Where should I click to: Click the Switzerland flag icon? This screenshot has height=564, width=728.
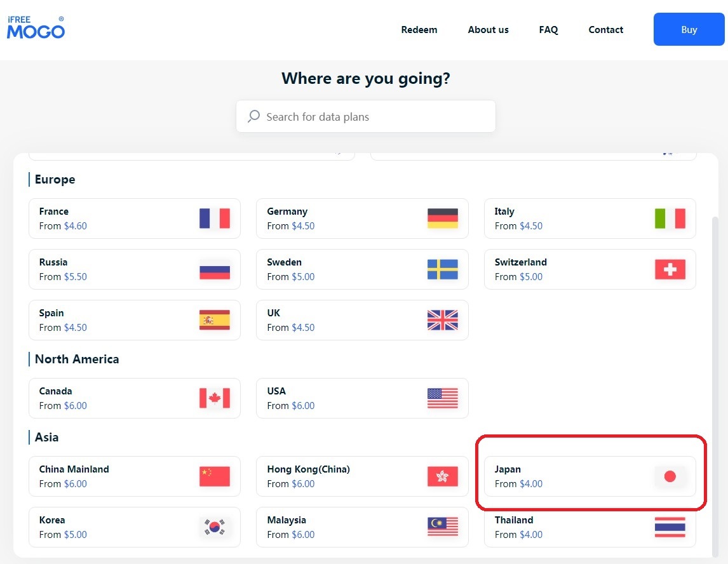(670, 269)
